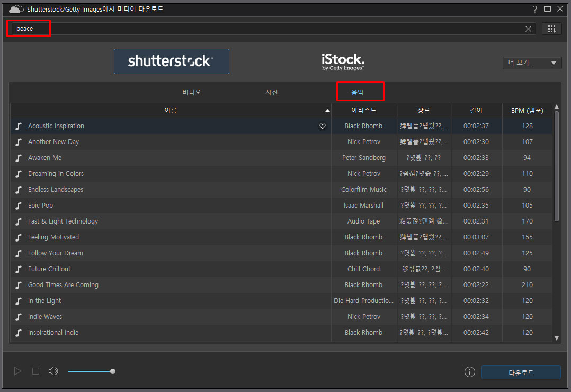571x392 pixels.
Task: Click the music note icon for Dreaming in Colors
Action: coord(19,174)
